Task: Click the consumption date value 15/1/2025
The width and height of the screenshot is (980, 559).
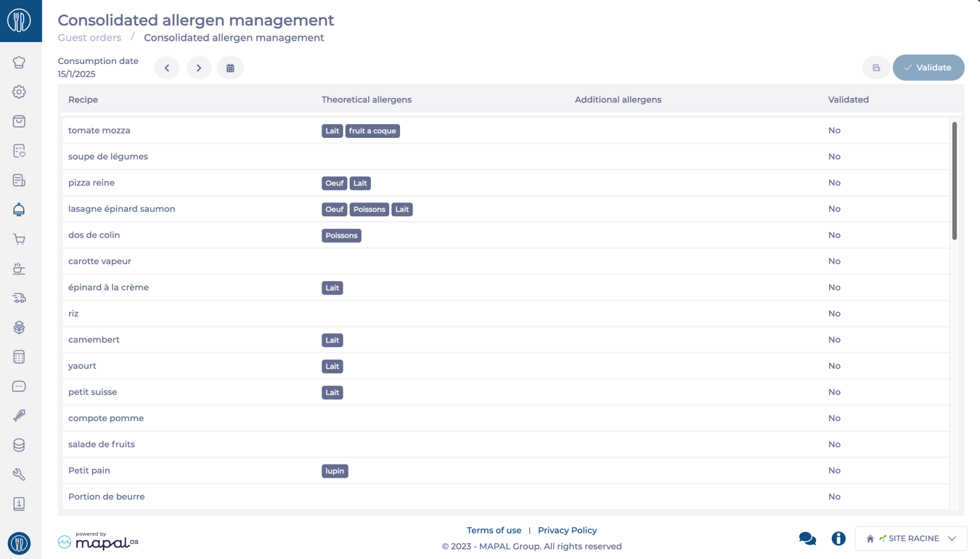Action: coord(76,74)
